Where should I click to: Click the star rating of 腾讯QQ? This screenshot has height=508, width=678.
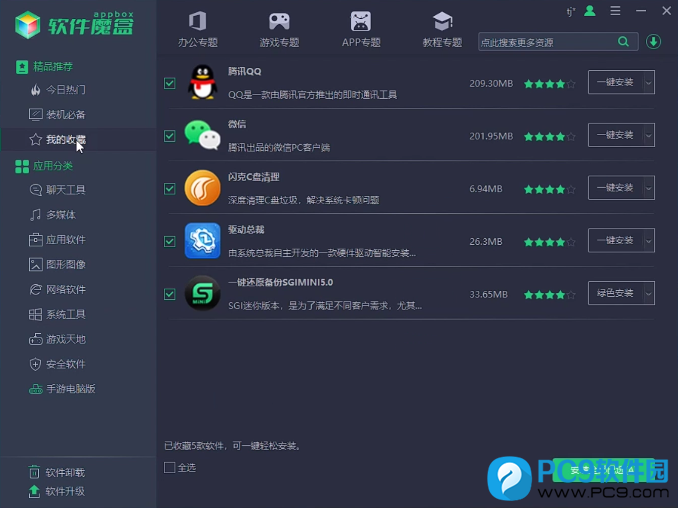[550, 84]
